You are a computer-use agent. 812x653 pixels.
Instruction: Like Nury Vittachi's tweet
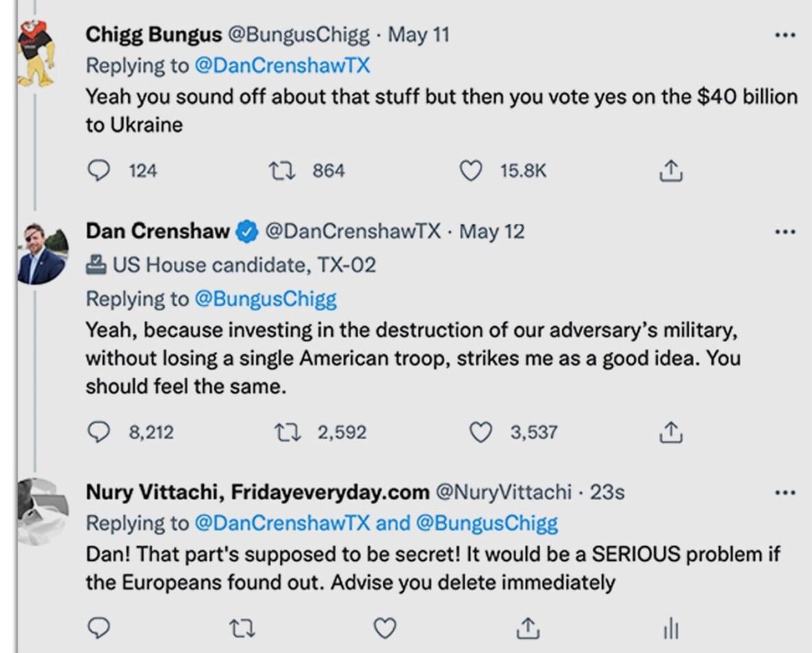pos(385,628)
